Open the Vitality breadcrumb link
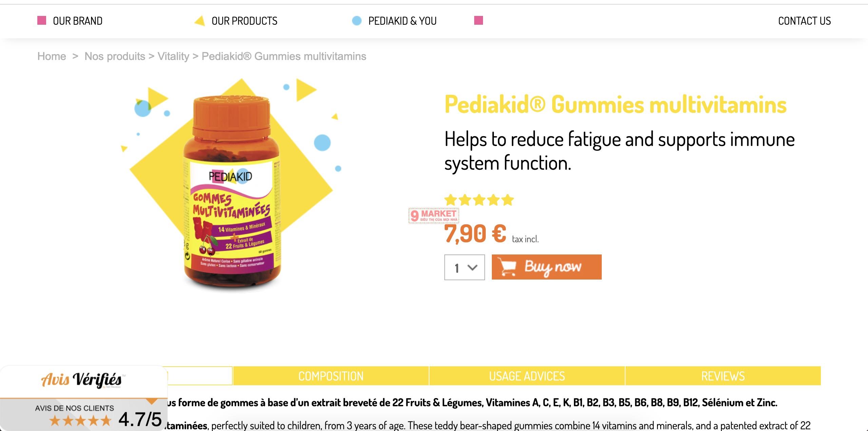 173,56
